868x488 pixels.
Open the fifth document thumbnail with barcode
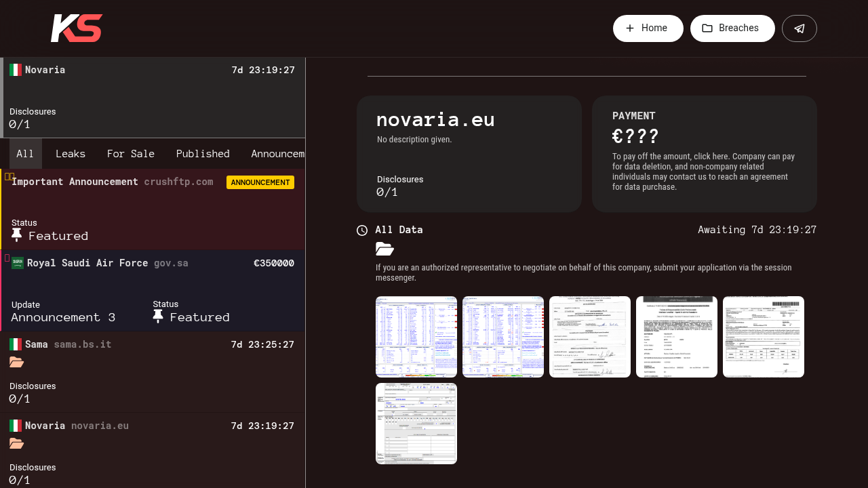[x=764, y=337]
